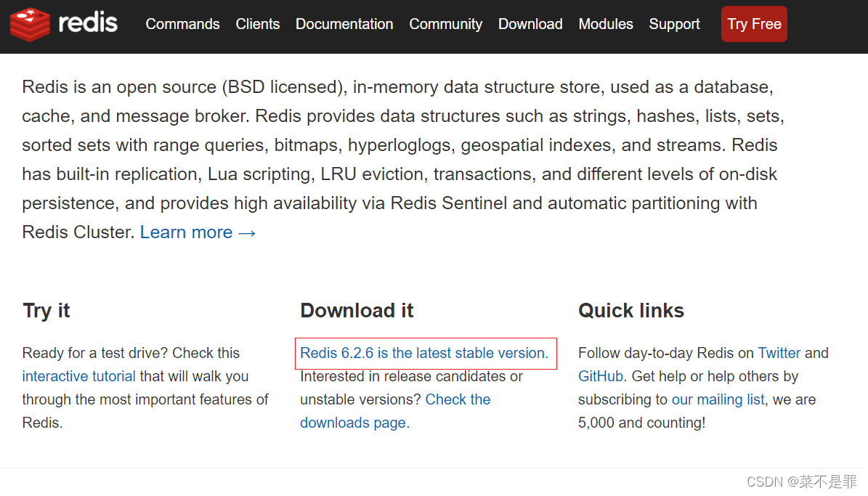Click the 'Redis Cluster.' text in intro

tap(78, 232)
